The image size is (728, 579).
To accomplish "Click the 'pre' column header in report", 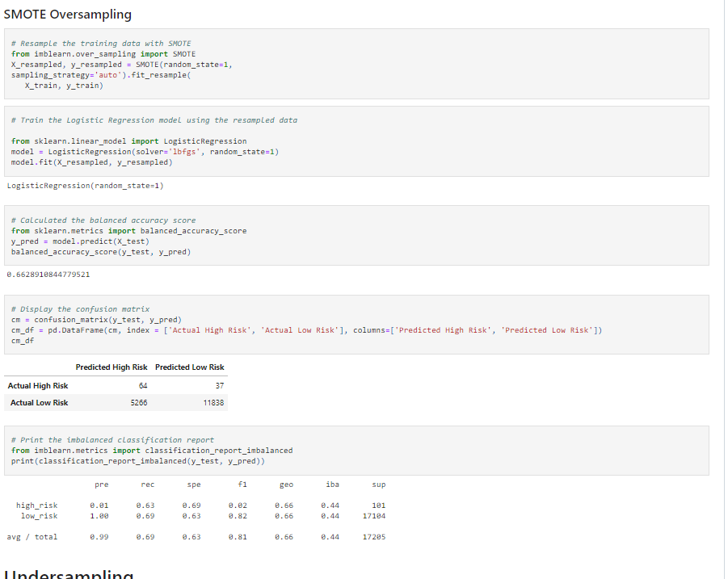I will coord(102,485).
